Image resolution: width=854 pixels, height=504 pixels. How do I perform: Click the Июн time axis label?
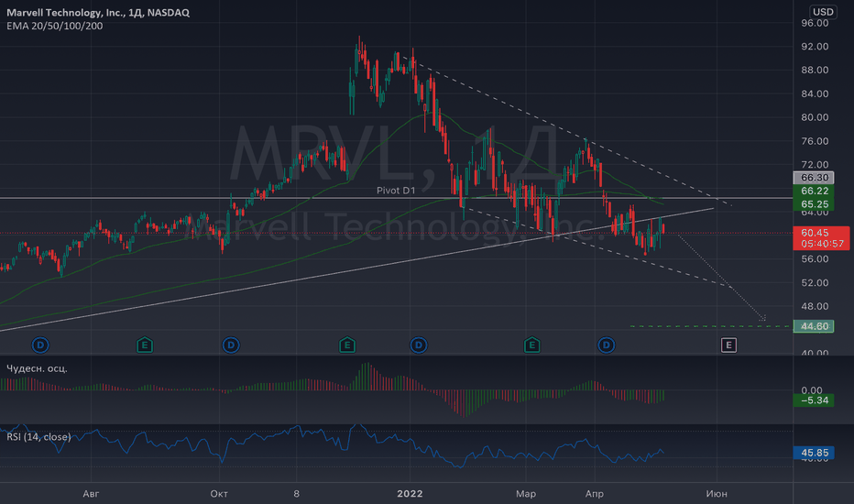pyautogui.click(x=717, y=494)
